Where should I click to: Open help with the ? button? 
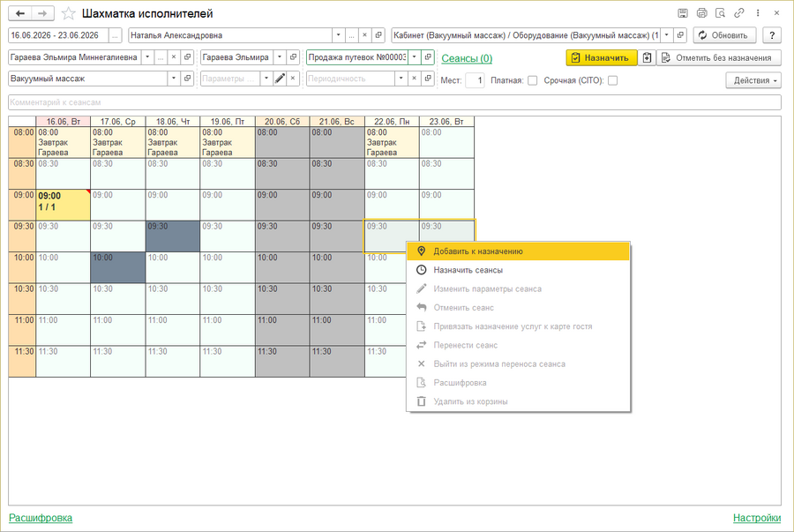(772, 35)
